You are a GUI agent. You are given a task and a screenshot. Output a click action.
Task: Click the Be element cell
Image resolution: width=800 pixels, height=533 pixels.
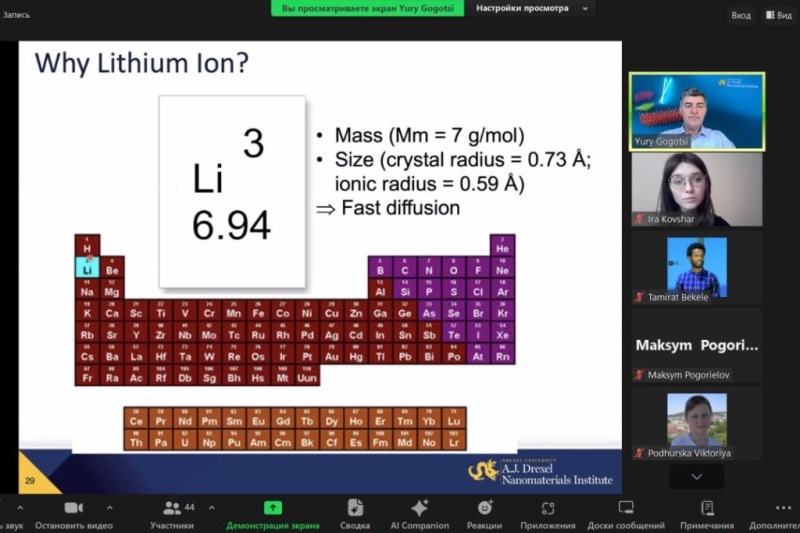point(112,267)
